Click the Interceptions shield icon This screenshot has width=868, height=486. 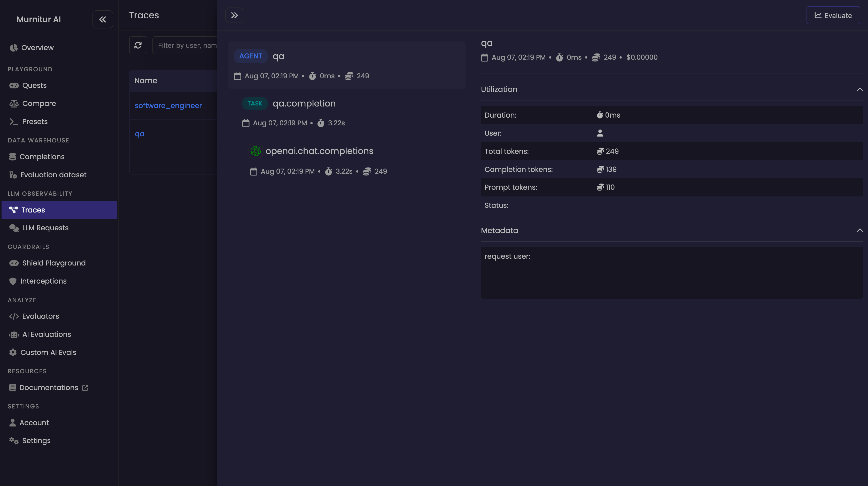click(x=13, y=281)
